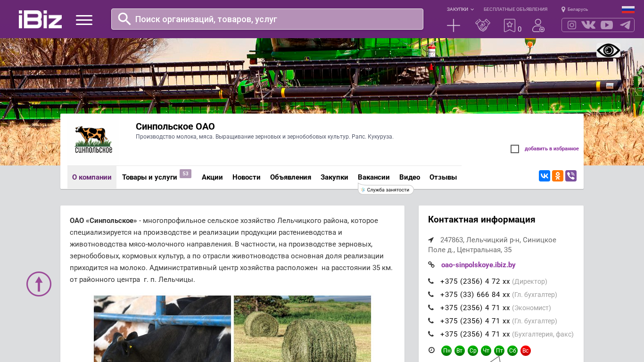644x362 pixels.
Task: Click phone icon beside Директор number
Action: click(x=431, y=281)
